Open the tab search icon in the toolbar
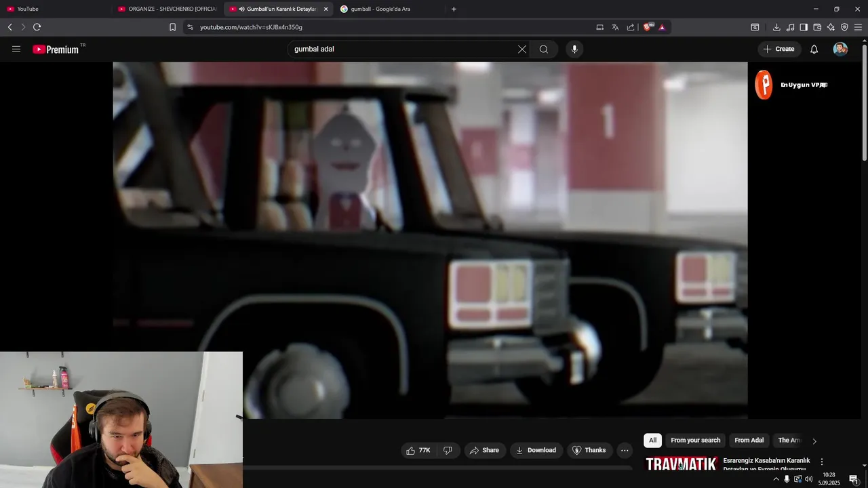This screenshot has height=488, width=868. click(755, 27)
